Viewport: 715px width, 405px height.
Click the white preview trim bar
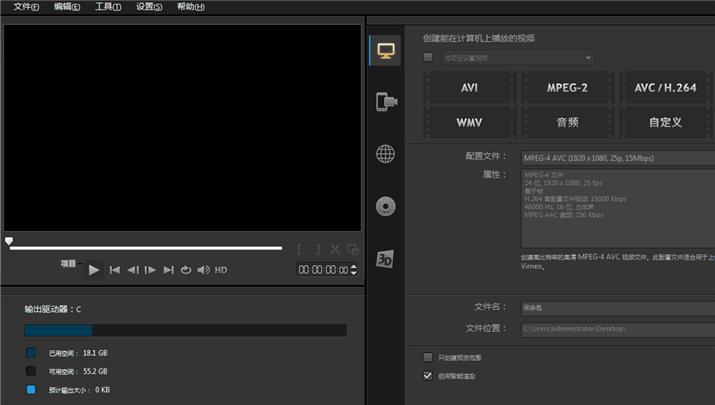[x=146, y=248]
